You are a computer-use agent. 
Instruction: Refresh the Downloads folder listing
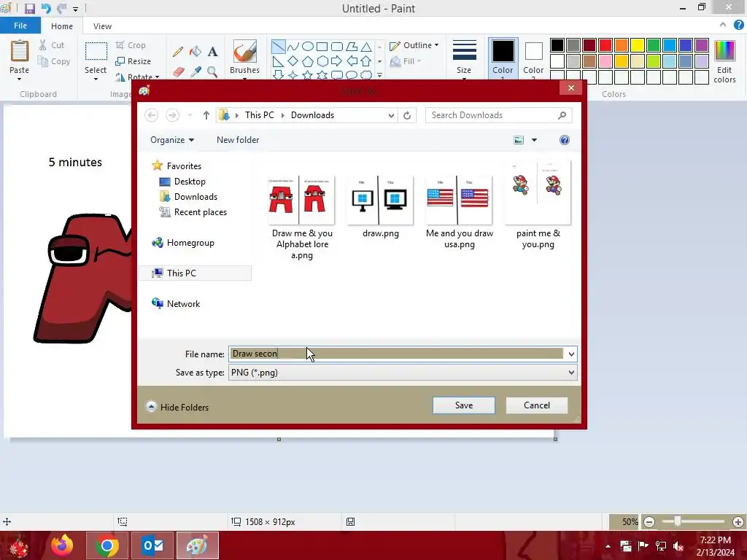click(x=407, y=115)
